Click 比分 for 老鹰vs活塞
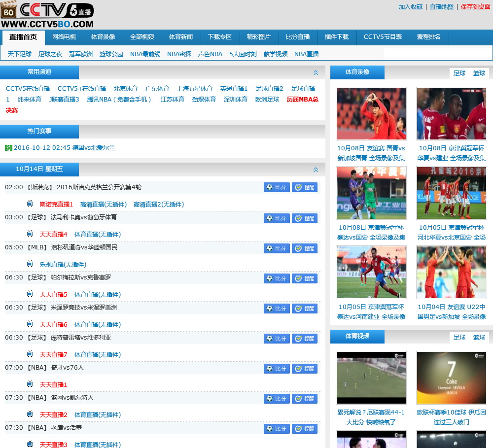This screenshot has width=493, height=448. coord(277,429)
